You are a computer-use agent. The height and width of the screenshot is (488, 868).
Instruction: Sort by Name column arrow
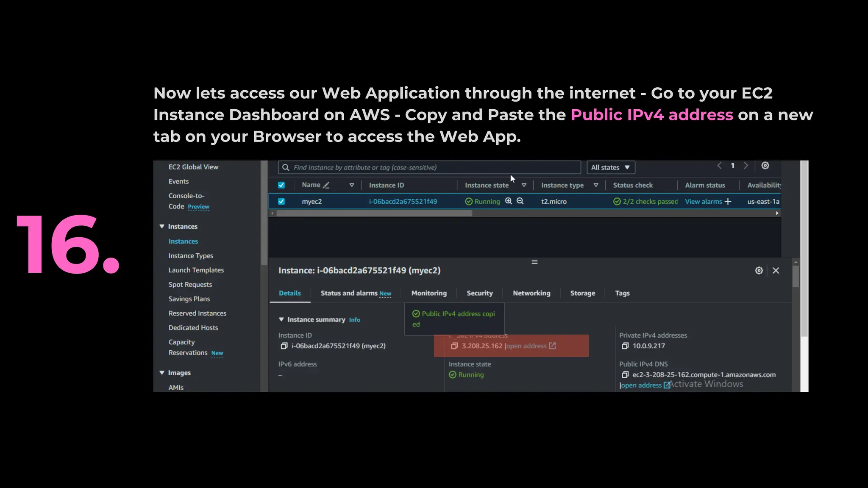pyautogui.click(x=351, y=185)
